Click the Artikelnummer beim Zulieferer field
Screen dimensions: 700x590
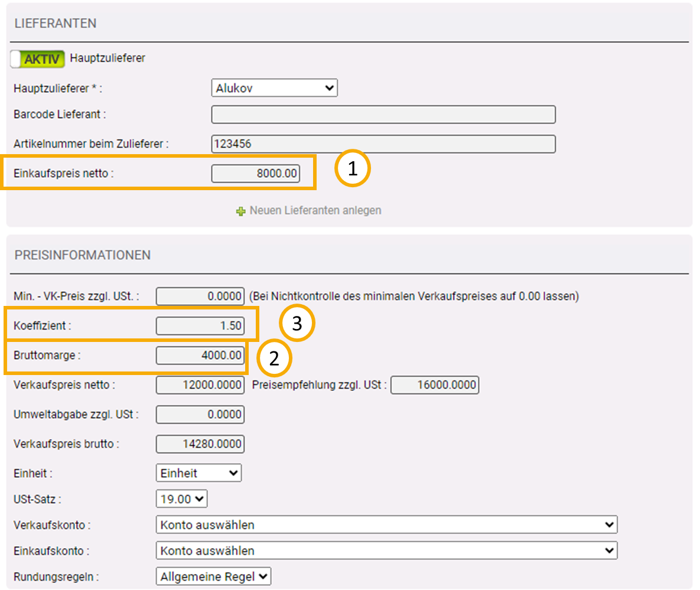(383, 144)
